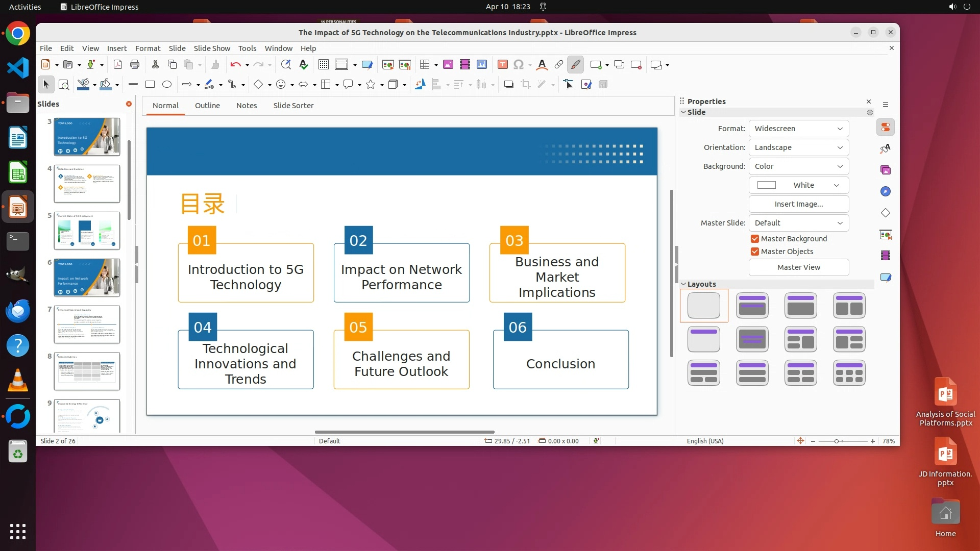Open the Format Widescreen dropdown
This screenshot has height=551, width=980.
pos(798,129)
